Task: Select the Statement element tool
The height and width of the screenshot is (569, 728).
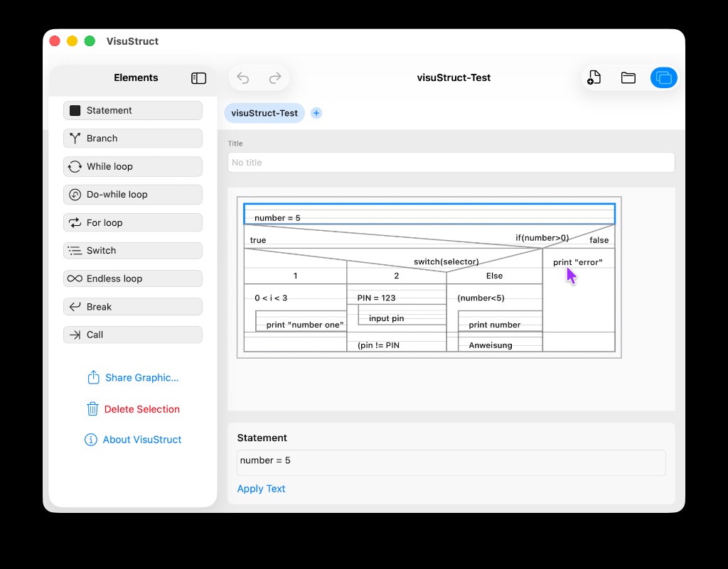Action: pos(132,110)
